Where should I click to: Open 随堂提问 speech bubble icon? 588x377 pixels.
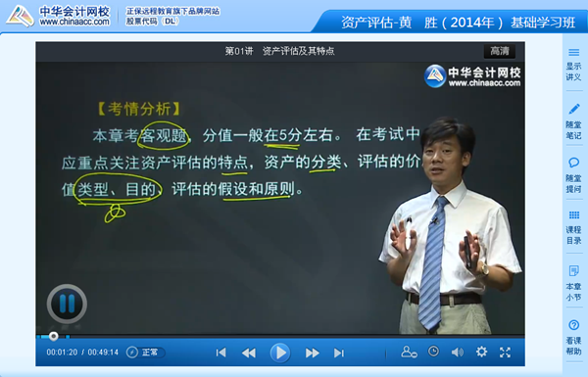[573, 163]
